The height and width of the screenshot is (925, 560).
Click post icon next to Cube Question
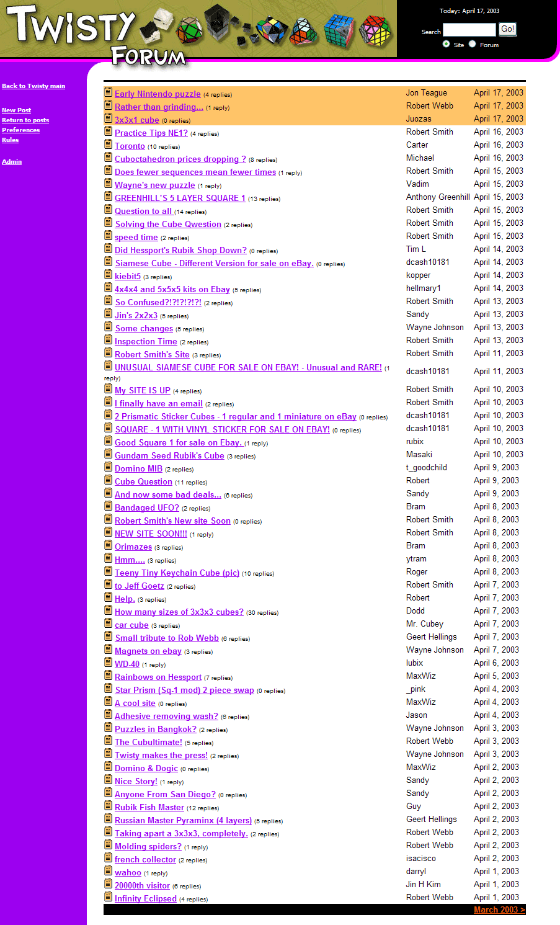pyautogui.click(x=108, y=480)
